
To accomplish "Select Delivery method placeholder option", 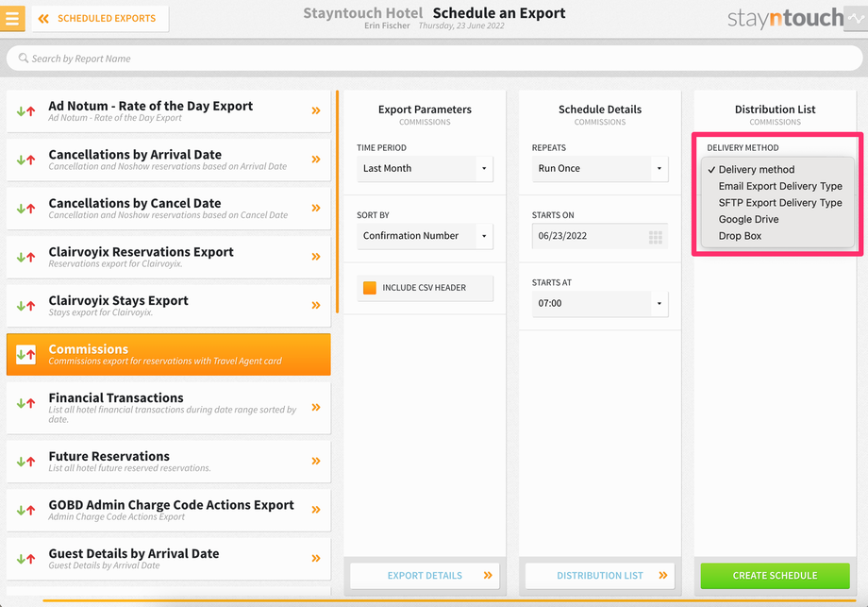I will pos(777,170).
